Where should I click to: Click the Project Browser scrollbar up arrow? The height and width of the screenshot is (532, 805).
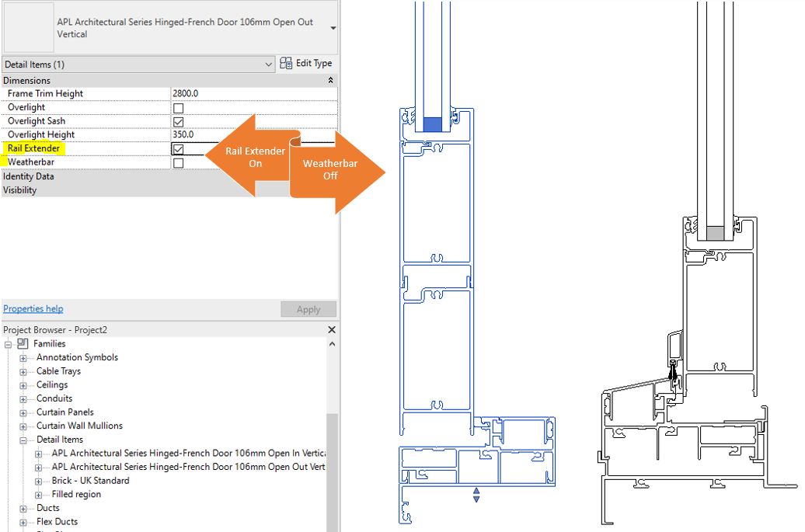332,344
